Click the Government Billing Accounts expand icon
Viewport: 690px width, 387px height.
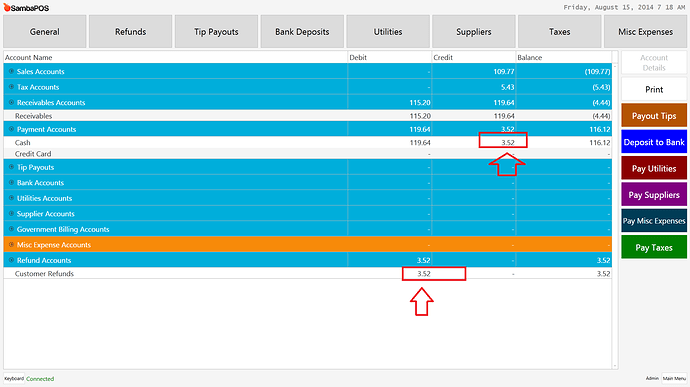(11, 229)
